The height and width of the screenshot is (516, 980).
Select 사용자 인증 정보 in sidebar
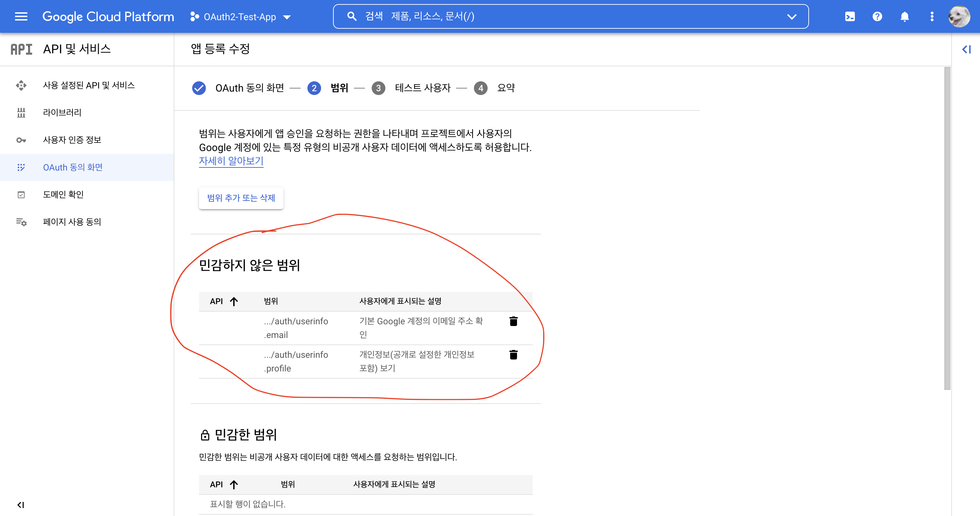coord(72,140)
